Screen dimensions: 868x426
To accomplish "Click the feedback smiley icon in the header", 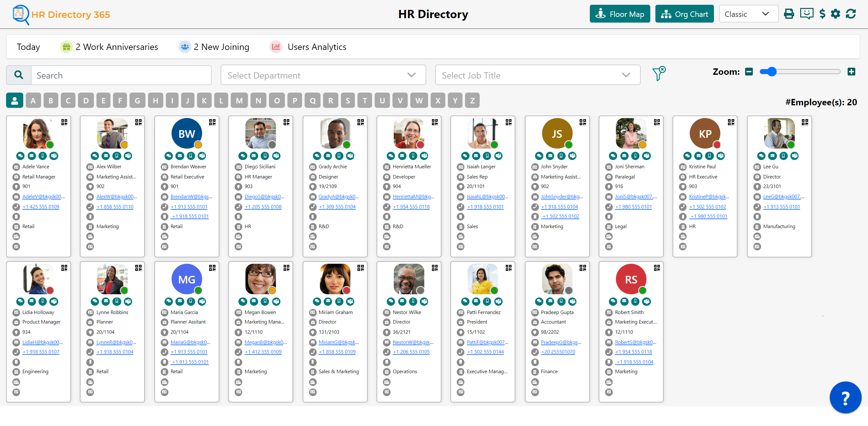I will [x=807, y=14].
